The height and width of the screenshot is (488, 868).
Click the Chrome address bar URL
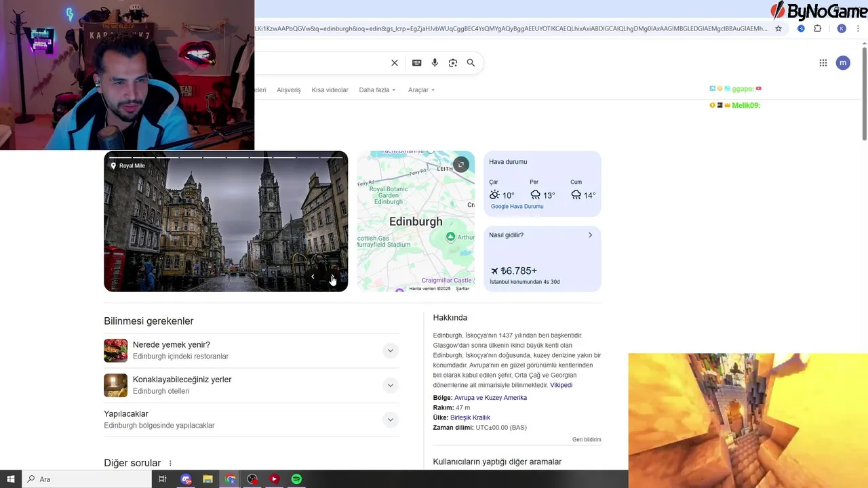click(511, 28)
